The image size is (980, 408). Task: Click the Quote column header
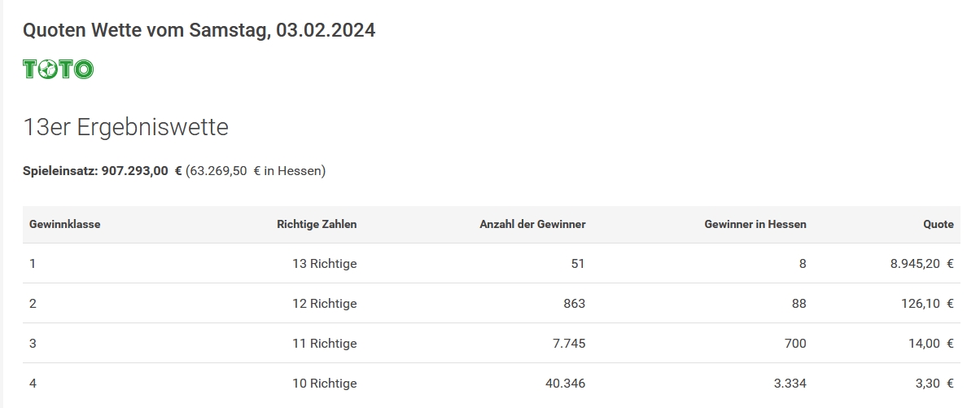pyautogui.click(x=938, y=224)
